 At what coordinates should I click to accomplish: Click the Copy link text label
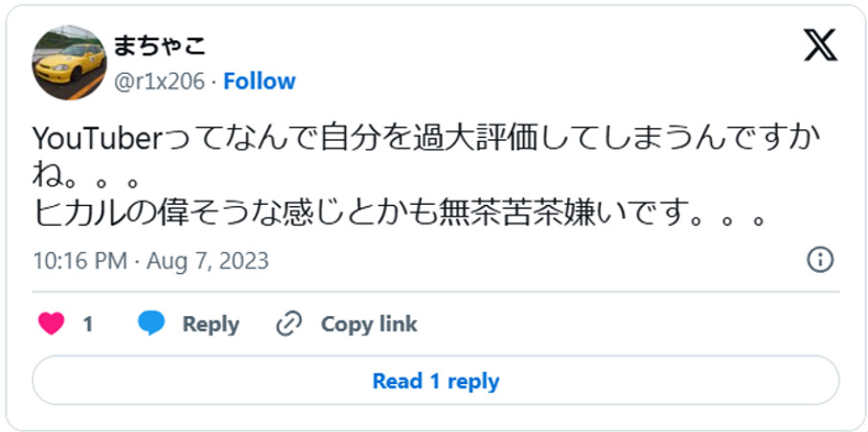pos(369,325)
